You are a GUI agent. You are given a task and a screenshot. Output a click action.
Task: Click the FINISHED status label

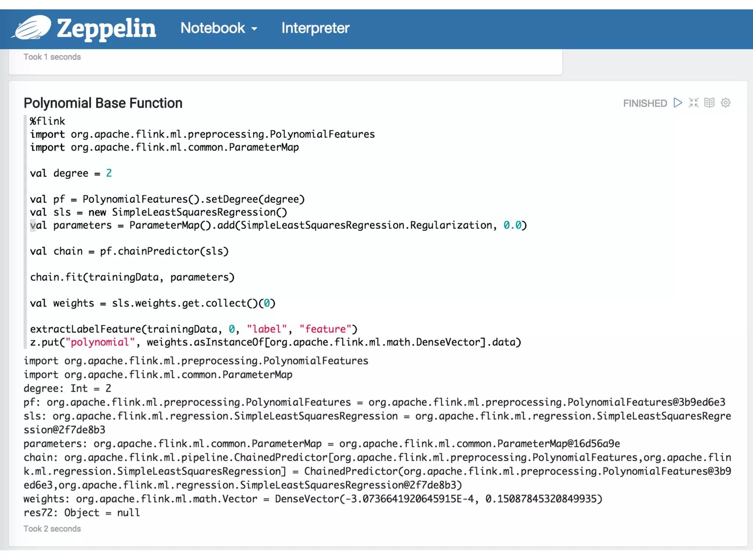pos(645,103)
